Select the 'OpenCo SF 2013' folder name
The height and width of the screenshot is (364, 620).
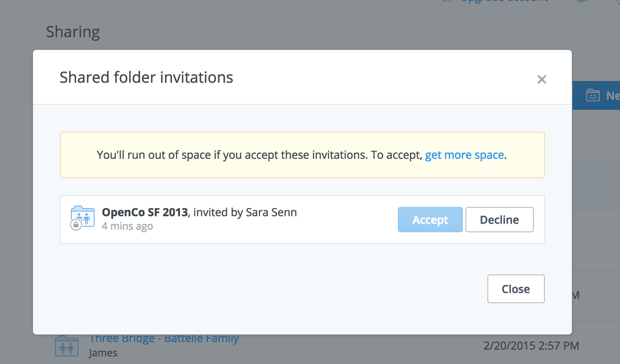click(x=144, y=212)
